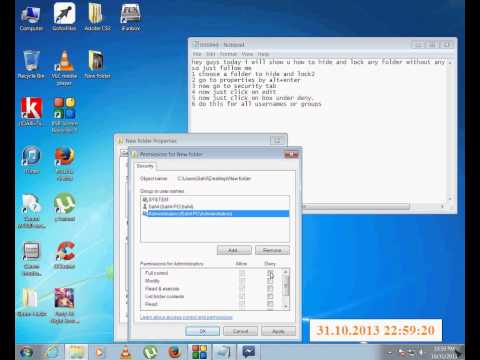
Task: Check Deny for List folder contents
Action: 270,296
